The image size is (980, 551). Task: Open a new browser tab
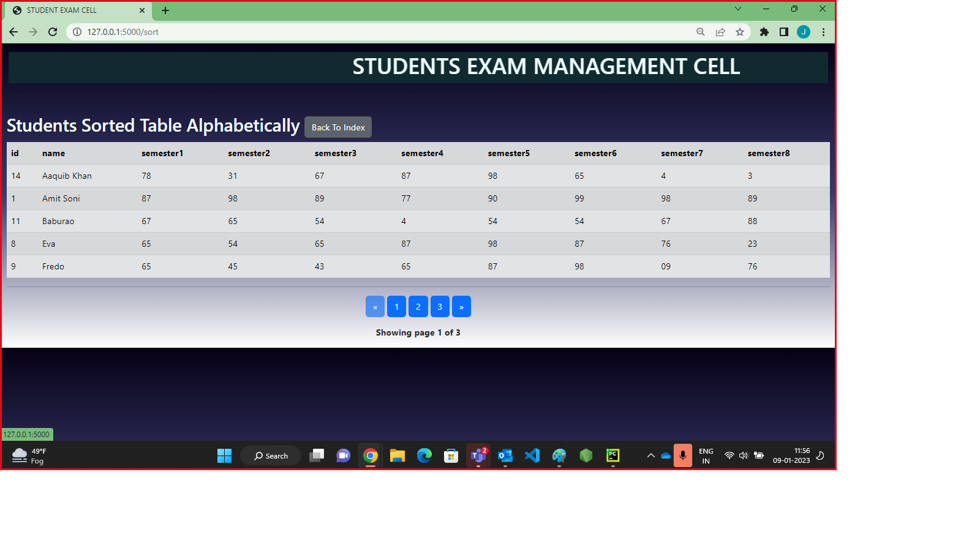click(x=165, y=10)
